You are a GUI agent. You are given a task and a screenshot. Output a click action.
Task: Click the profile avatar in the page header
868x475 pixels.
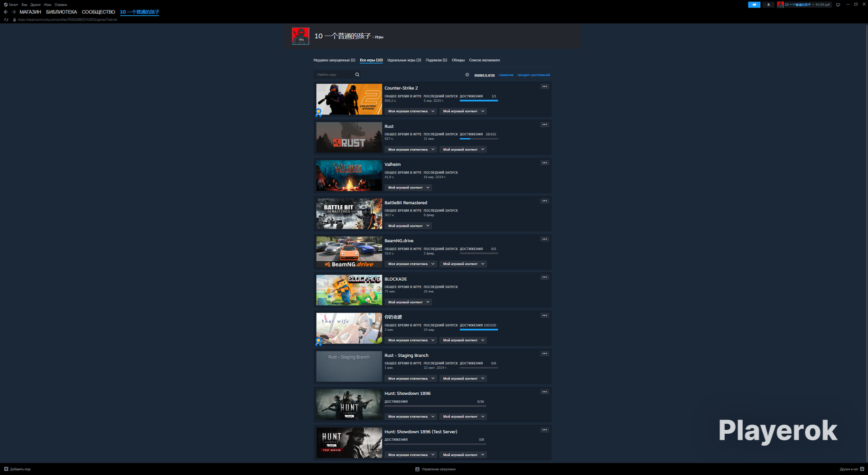[300, 36]
